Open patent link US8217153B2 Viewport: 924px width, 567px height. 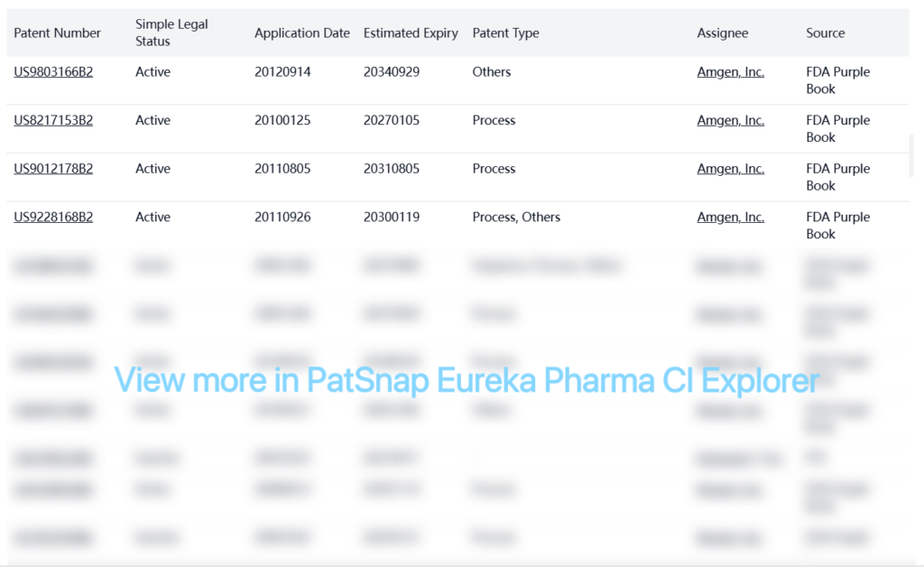click(x=53, y=120)
